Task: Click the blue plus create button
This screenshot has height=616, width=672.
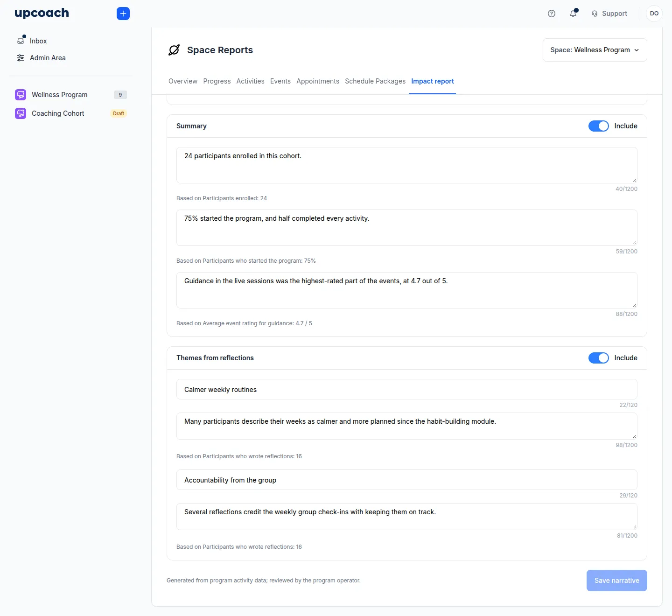Action: pyautogui.click(x=123, y=14)
